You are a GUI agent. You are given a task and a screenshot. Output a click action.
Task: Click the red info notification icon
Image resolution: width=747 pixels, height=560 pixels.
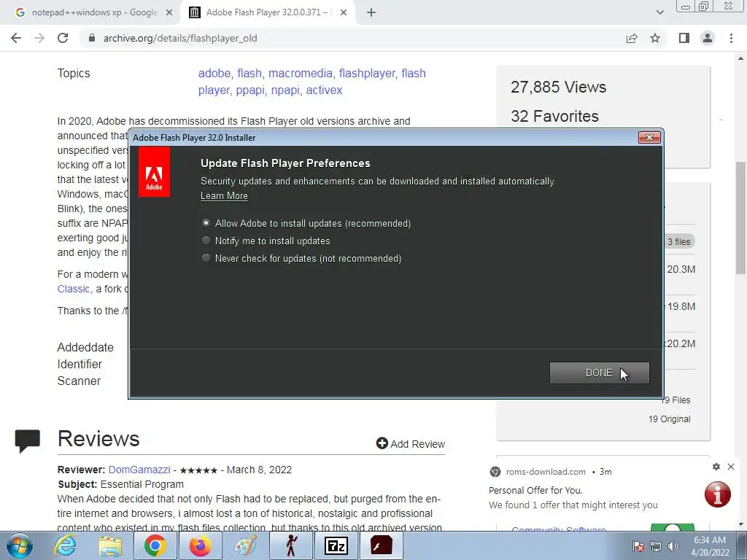pyautogui.click(x=718, y=494)
